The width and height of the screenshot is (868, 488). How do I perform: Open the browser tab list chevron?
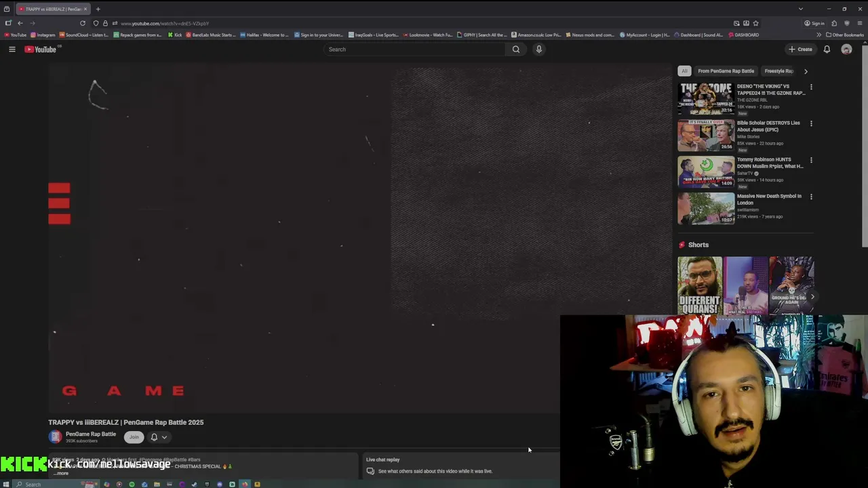800,9
